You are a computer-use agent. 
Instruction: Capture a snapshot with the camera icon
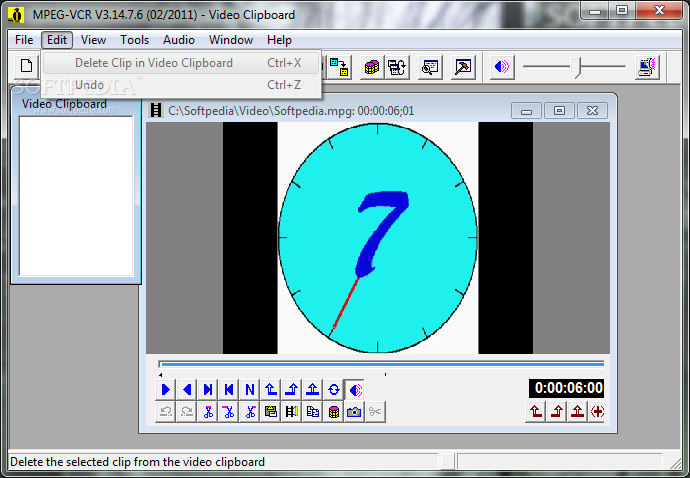(x=355, y=412)
